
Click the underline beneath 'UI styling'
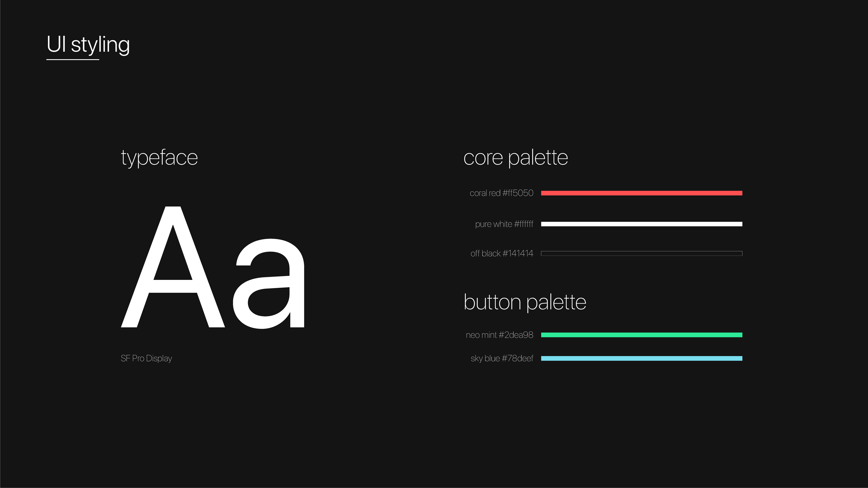(73, 60)
